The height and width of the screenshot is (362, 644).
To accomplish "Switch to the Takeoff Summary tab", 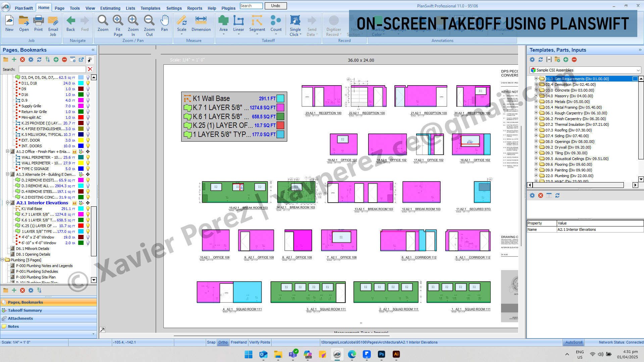I will coord(49,310).
